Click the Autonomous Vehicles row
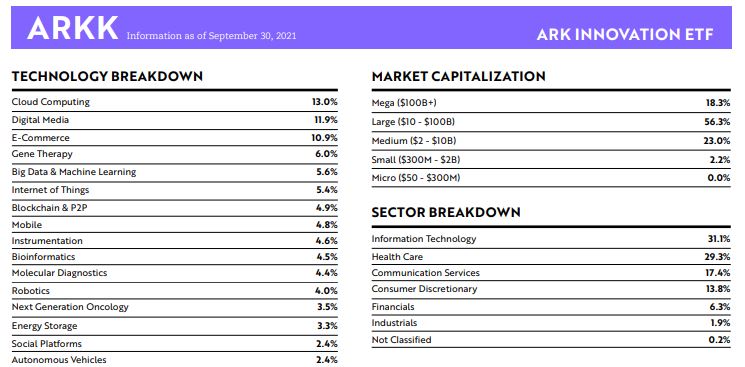This screenshot has width=745, height=367. pos(174,360)
